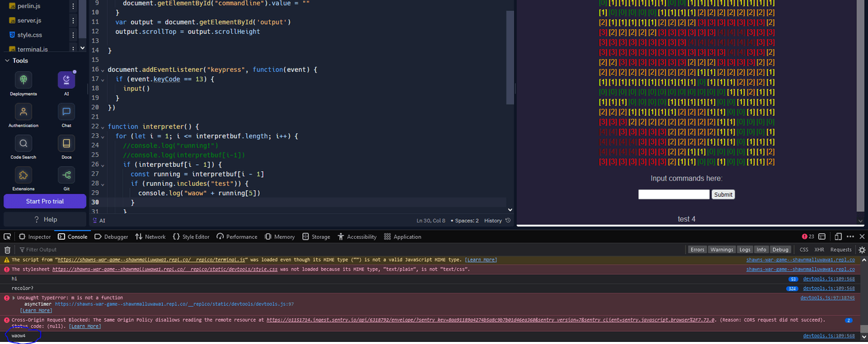Open the Docs tool icon
Screen dimensions: 868x344
click(66, 144)
